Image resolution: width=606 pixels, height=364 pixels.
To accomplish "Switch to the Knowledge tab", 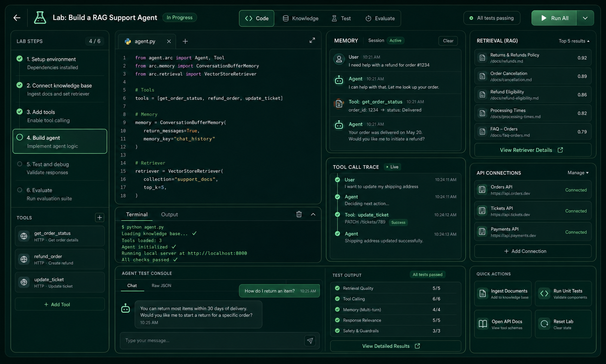I will pyautogui.click(x=300, y=18).
